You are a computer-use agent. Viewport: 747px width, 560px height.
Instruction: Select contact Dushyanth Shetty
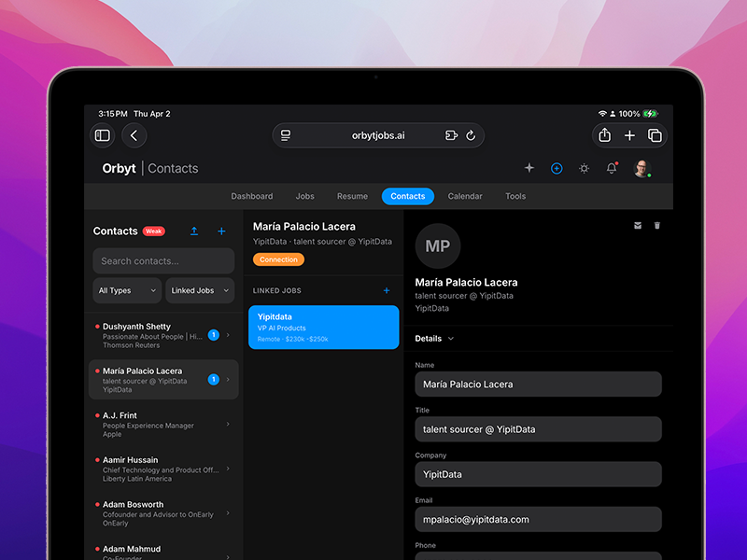(163, 335)
